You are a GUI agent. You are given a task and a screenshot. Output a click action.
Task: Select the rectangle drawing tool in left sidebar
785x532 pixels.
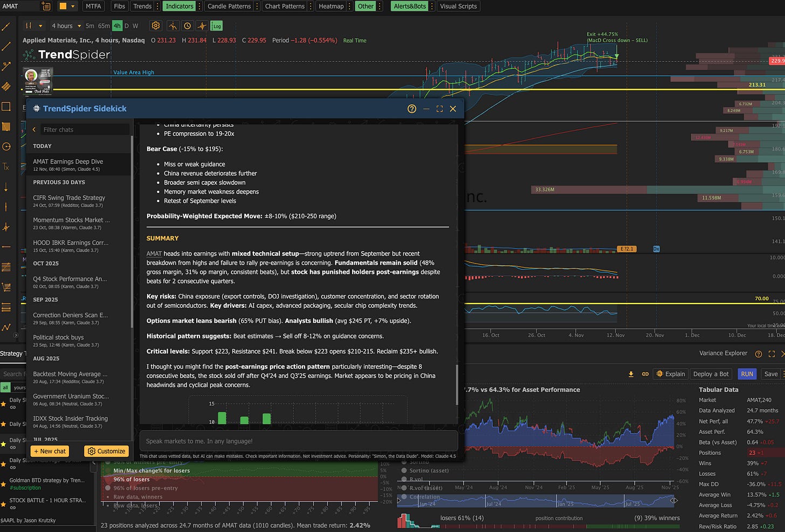tap(6, 106)
